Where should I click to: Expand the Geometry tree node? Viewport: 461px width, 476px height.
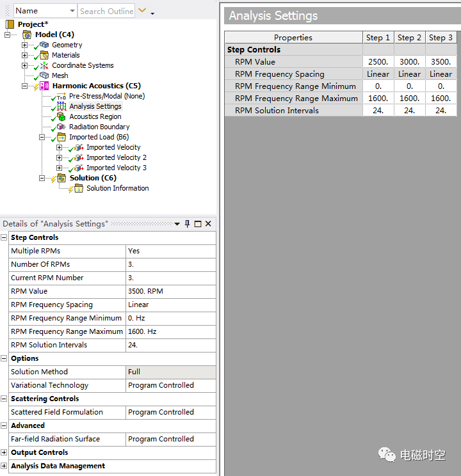pyautogui.click(x=24, y=45)
